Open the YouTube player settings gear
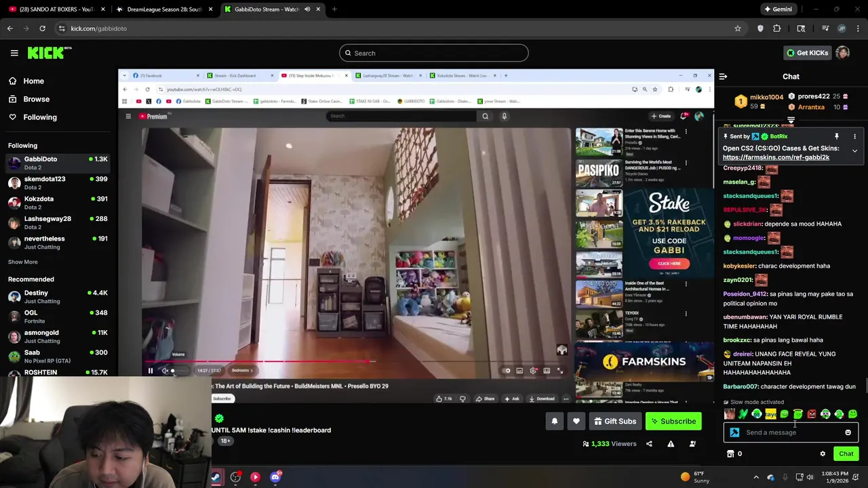The height and width of the screenshot is (488, 868). tap(534, 371)
